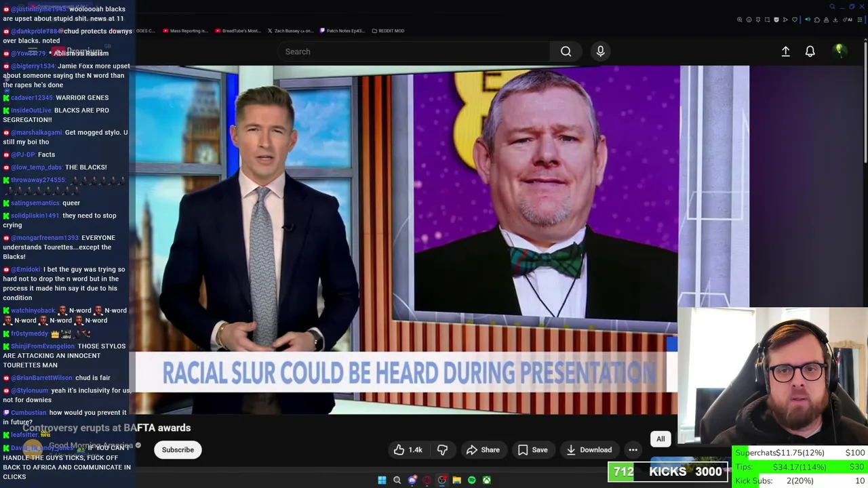868x488 pixels.
Task: Click the '712 KICKS 3000' counter
Action: (668, 472)
